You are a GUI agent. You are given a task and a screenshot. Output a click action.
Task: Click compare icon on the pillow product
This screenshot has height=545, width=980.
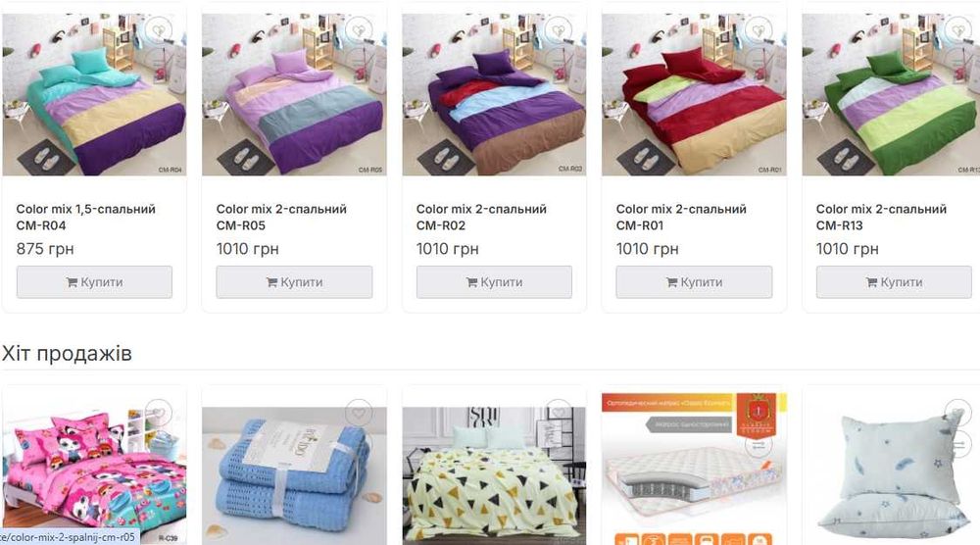point(958,444)
